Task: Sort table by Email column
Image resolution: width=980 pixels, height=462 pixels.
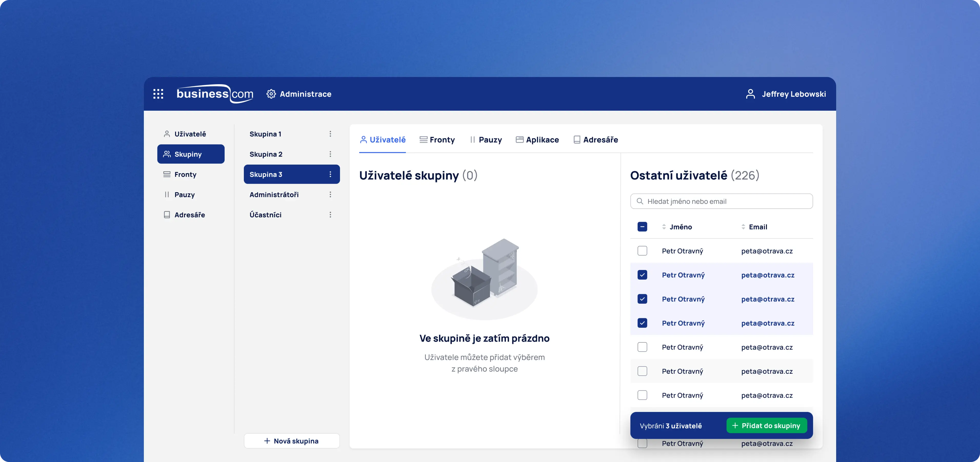Action: coord(754,227)
